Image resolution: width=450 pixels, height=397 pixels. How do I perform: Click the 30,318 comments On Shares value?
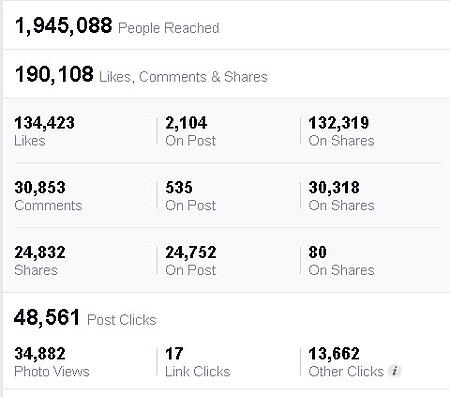click(x=334, y=187)
